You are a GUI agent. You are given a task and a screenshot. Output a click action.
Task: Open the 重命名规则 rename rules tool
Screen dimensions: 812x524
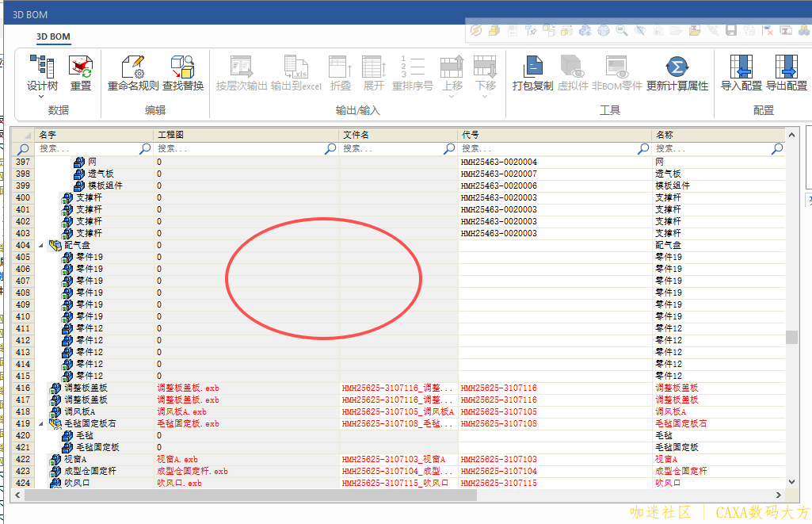click(132, 67)
